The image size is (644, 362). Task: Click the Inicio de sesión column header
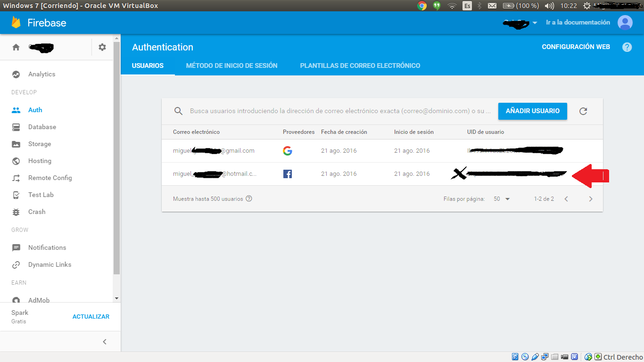pos(414,132)
